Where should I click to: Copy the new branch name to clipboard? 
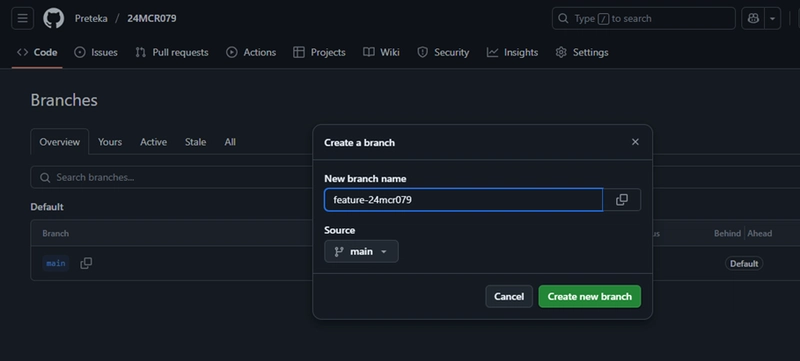click(x=621, y=200)
